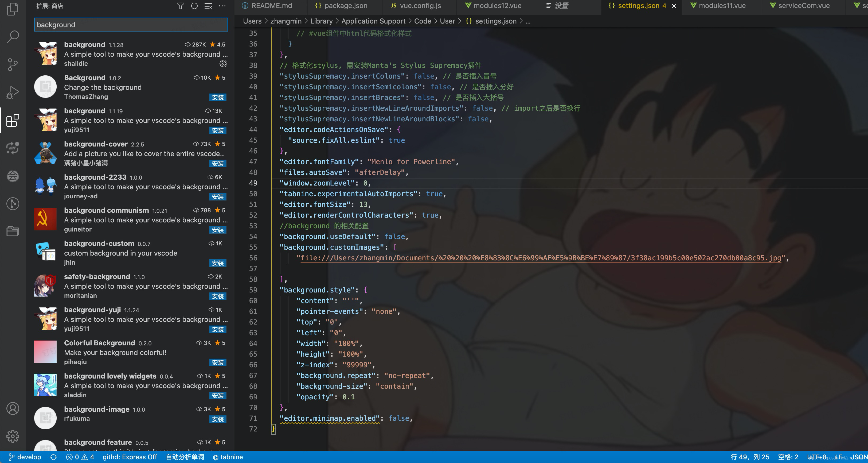
Task: Install the background-cover extension
Action: point(218,164)
